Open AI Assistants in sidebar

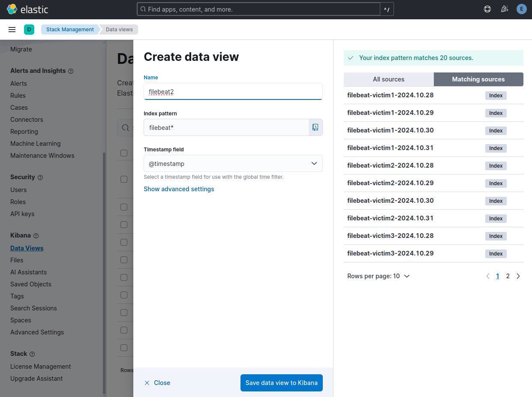pyautogui.click(x=29, y=272)
